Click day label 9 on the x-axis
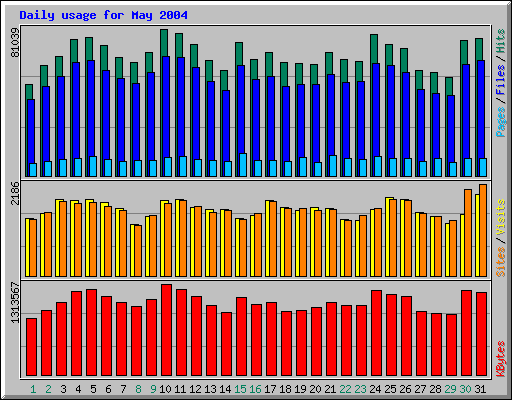Image resolution: width=512 pixels, height=400 pixels. click(x=153, y=389)
